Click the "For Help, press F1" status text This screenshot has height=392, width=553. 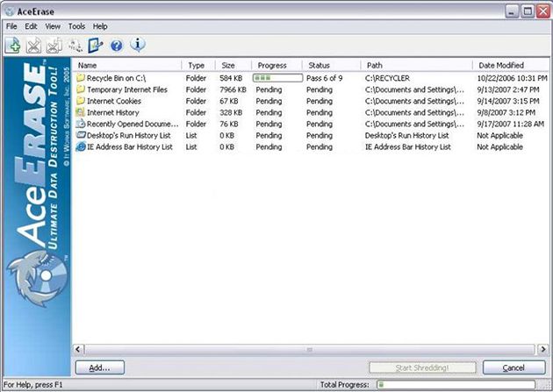click(x=32, y=385)
